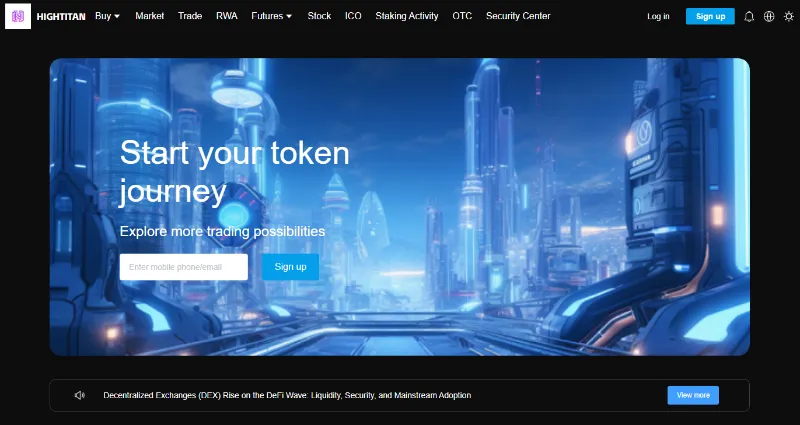The height and width of the screenshot is (425, 800).
Task: Click the announcement speaker icon
Action: pyautogui.click(x=80, y=395)
